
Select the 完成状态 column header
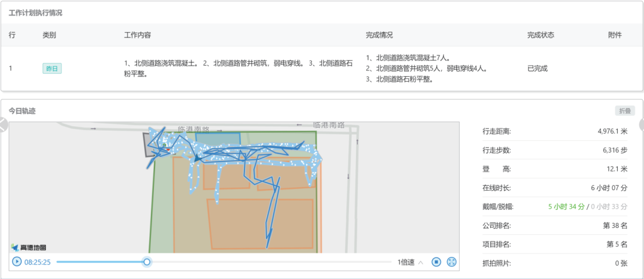point(540,35)
